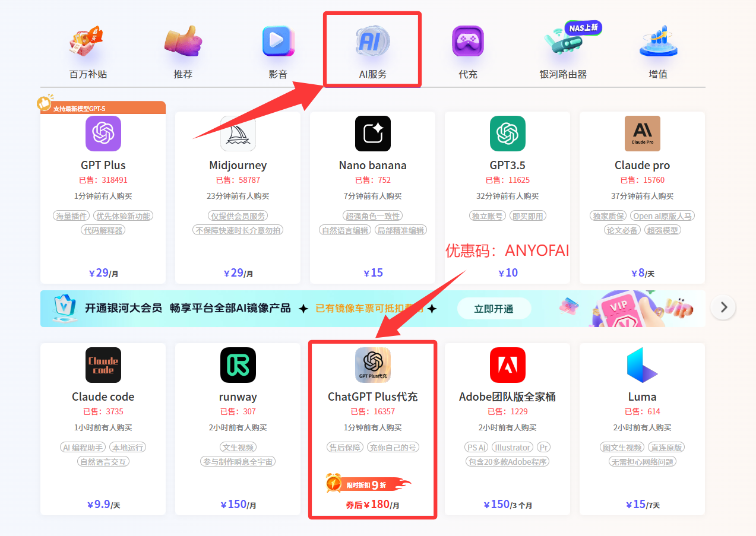The height and width of the screenshot is (536, 756).
Task: Click the 开通银河大会员 banner text
Action: pos(124,308)
